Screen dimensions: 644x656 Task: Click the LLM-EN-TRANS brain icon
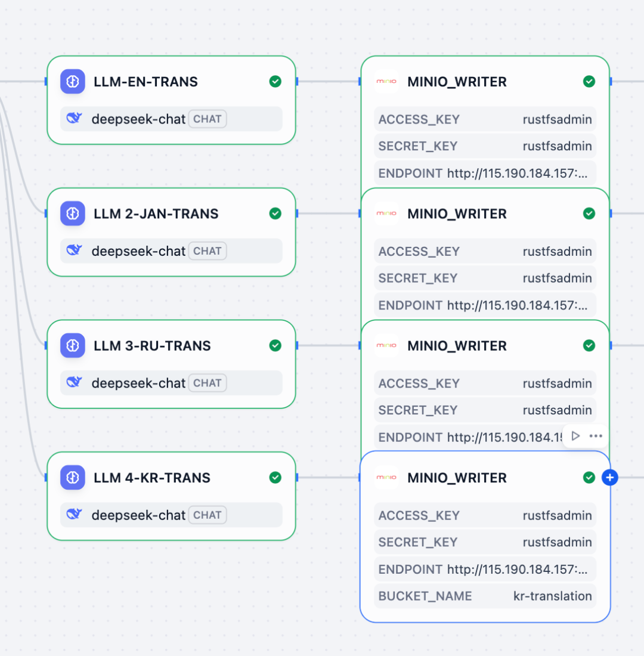click(73, 82)
